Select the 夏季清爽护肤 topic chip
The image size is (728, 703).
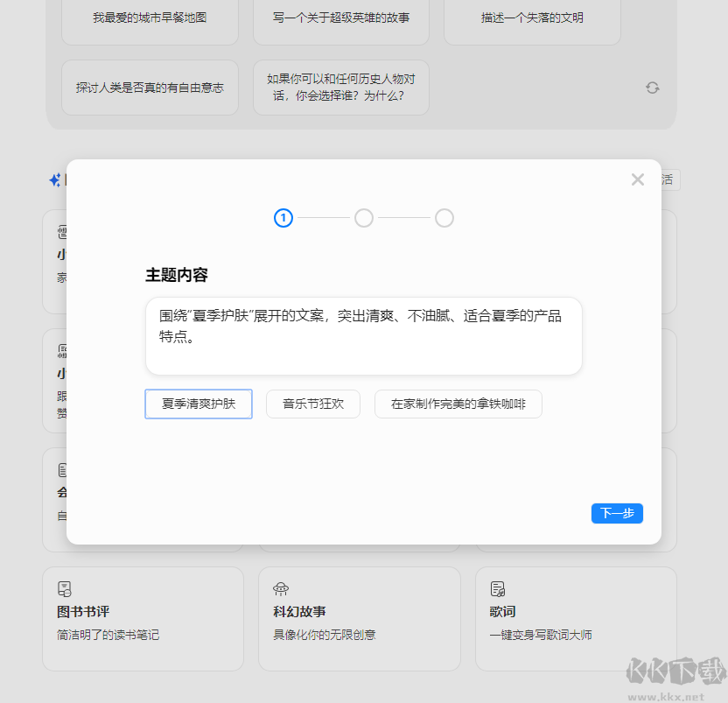pyautogui.click(x=198, y=404)
